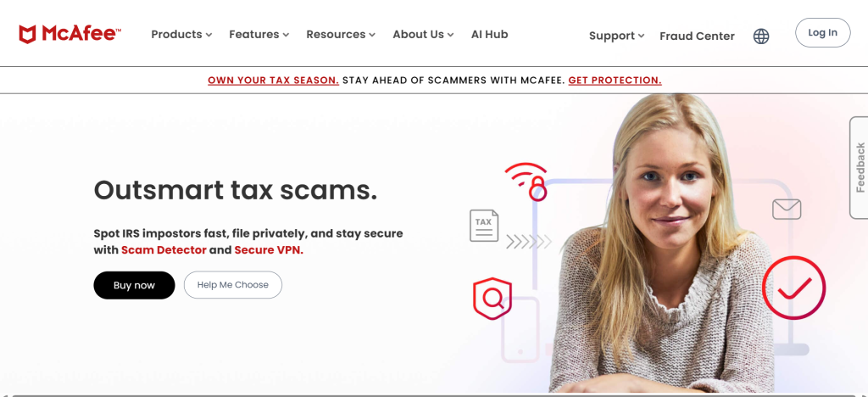Click the envelope mail icon
This screenshot has height=397, width=868.
pos(787,210)
